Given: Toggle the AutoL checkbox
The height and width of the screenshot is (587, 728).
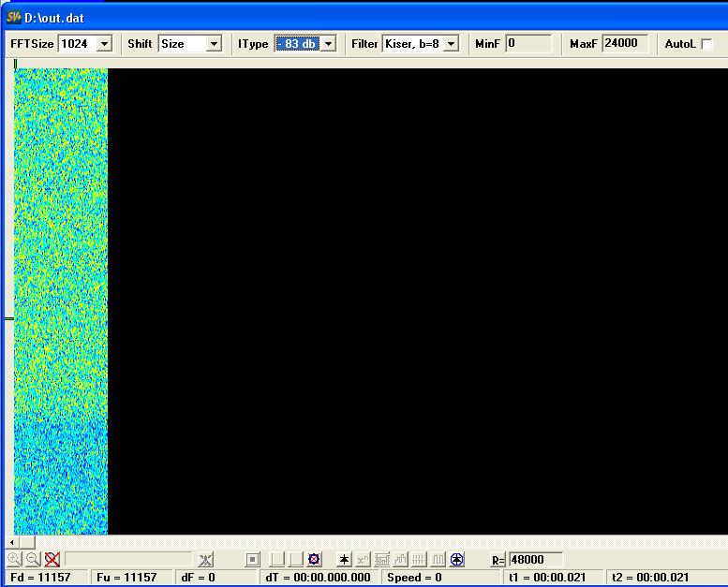Looking at the screenshot, I should [x=706, y=44].
